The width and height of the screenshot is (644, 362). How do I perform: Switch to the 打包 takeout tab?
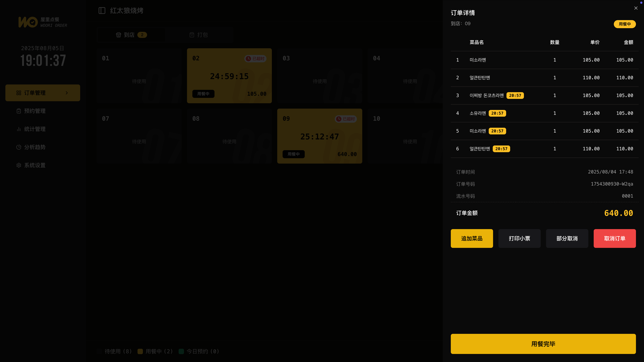pyautogui.click(x=199, y=35)
